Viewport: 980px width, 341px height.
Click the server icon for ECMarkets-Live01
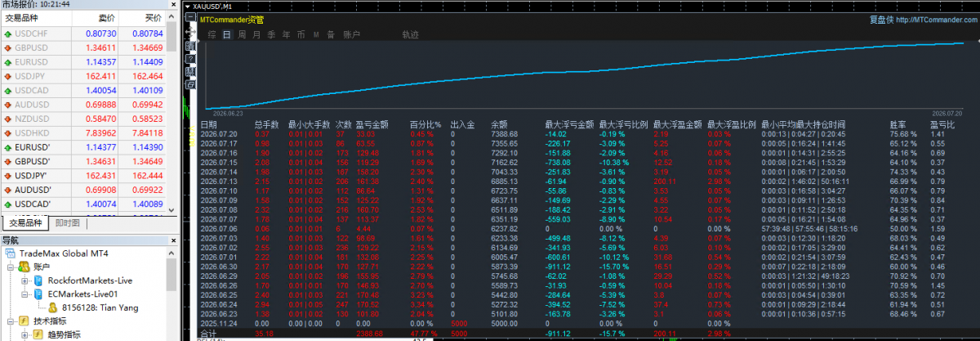coord(39,294)
